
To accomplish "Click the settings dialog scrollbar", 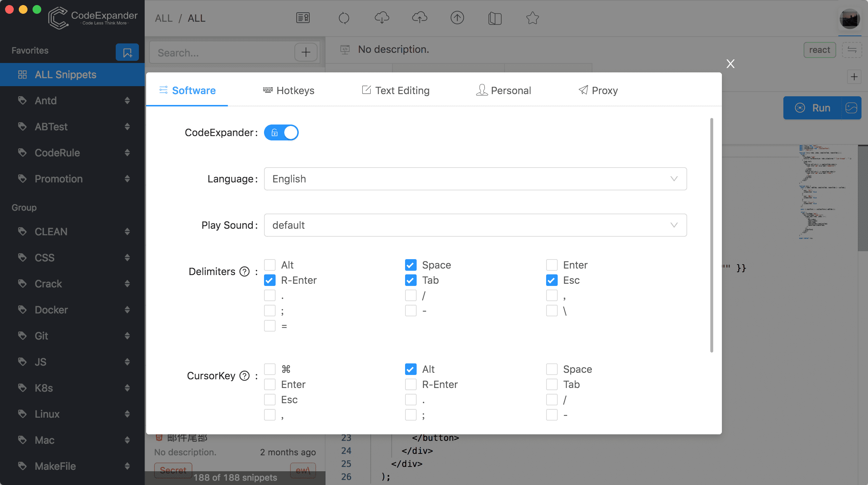I will click(x=712, y=235).
